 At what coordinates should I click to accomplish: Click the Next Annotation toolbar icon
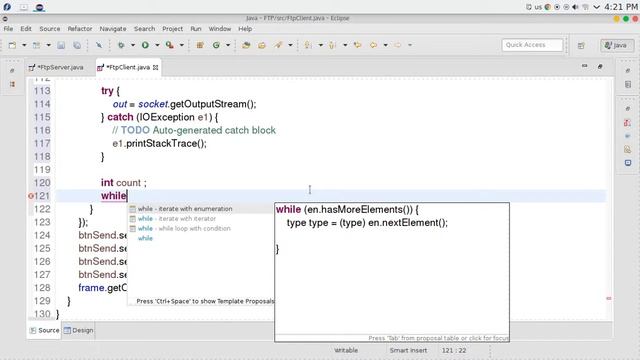pos(308,45)
